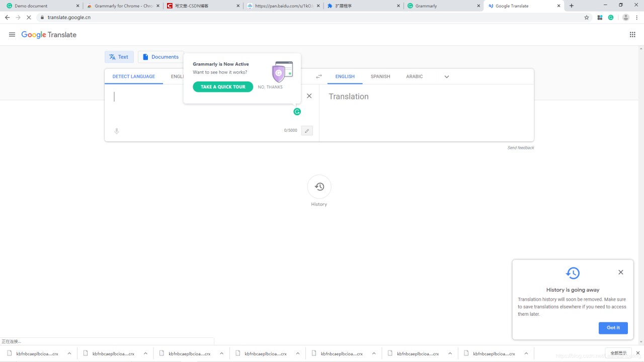Viewport: 644px width, 362px height.
Task: Close the History is going away notice
Action: tap(621, 272)
